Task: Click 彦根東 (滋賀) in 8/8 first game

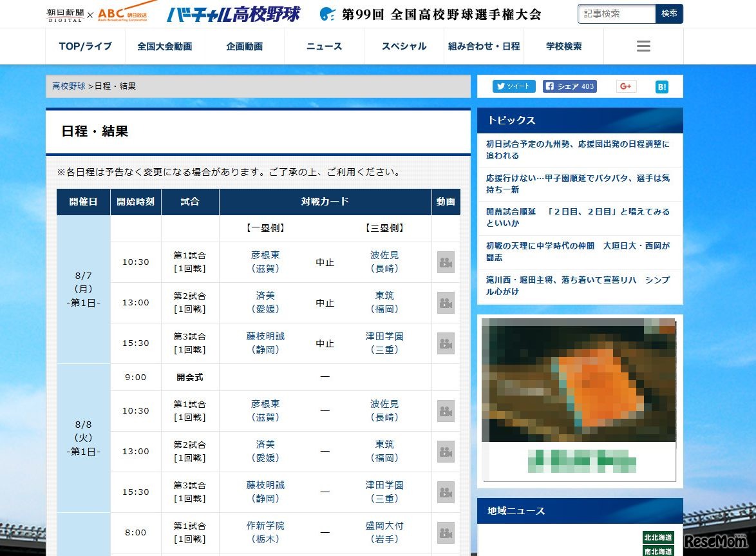Action: click(265, 410)
